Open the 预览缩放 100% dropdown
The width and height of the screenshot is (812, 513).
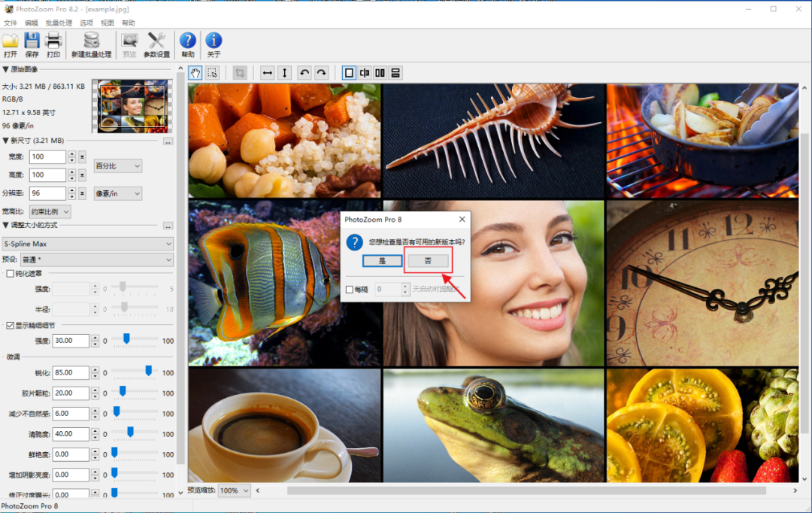(x=234, y=490)
